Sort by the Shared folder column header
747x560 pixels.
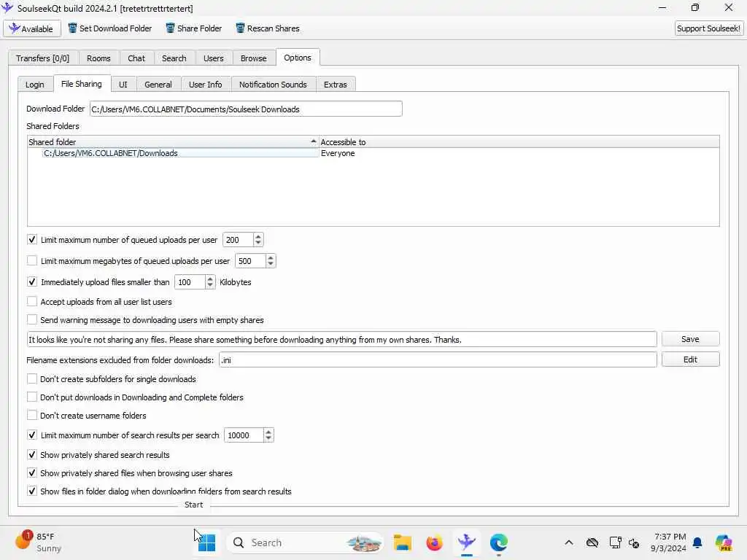173,142
